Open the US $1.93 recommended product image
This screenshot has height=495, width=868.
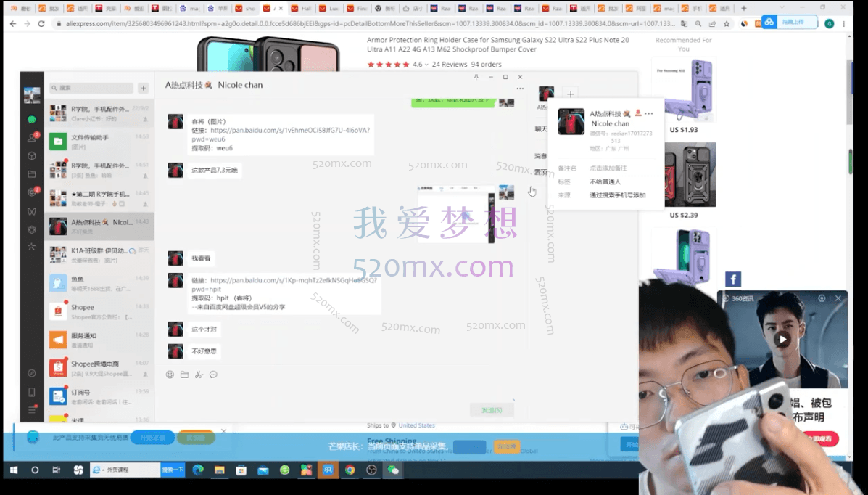[x=684, y=90]
